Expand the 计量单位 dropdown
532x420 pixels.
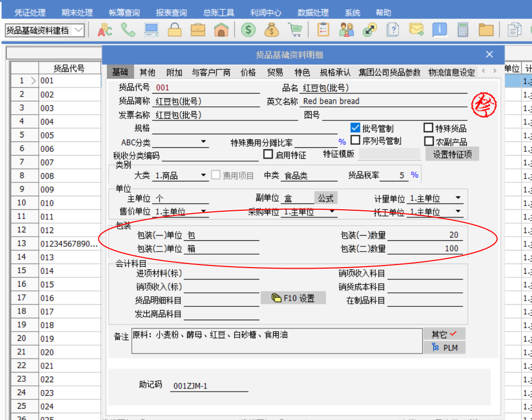pyautogui.click(x=458, y=198)
